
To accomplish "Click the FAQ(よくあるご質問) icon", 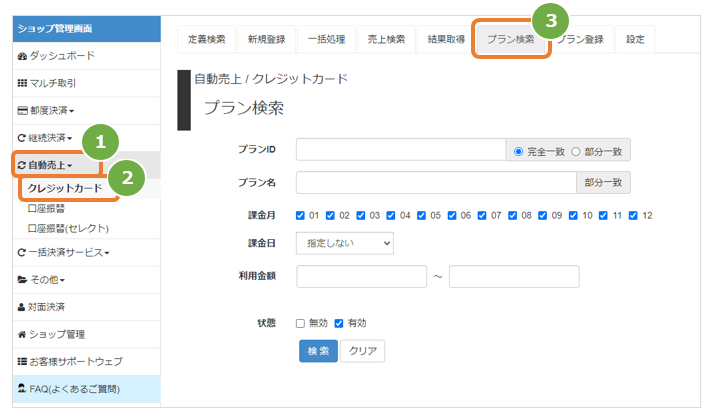I will tap(22, 388).
